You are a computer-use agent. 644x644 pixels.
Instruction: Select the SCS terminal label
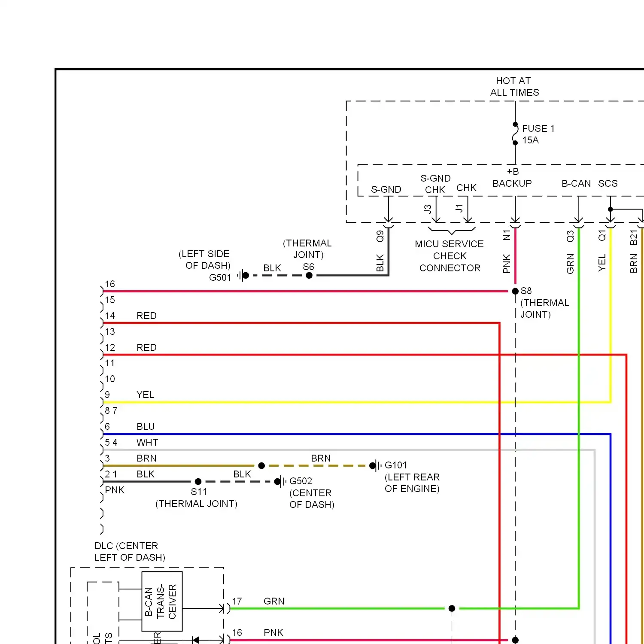coord(608,183)
